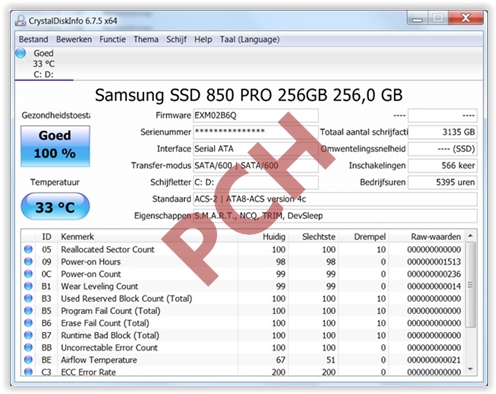Screen dimensions: 496x394
Task: Click the Goed 100 % health status button
Action: pyautogui.click(x=55, y=146)
